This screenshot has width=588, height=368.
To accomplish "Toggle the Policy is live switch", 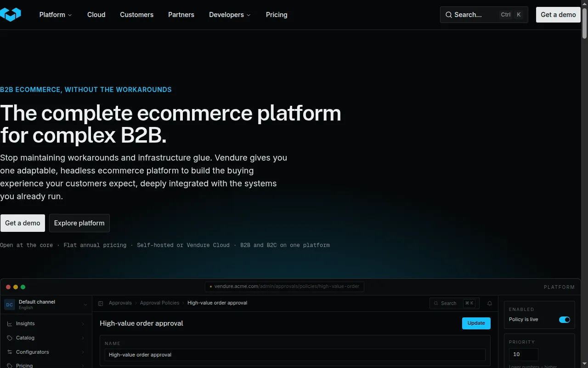I will [x=565, y=320].
